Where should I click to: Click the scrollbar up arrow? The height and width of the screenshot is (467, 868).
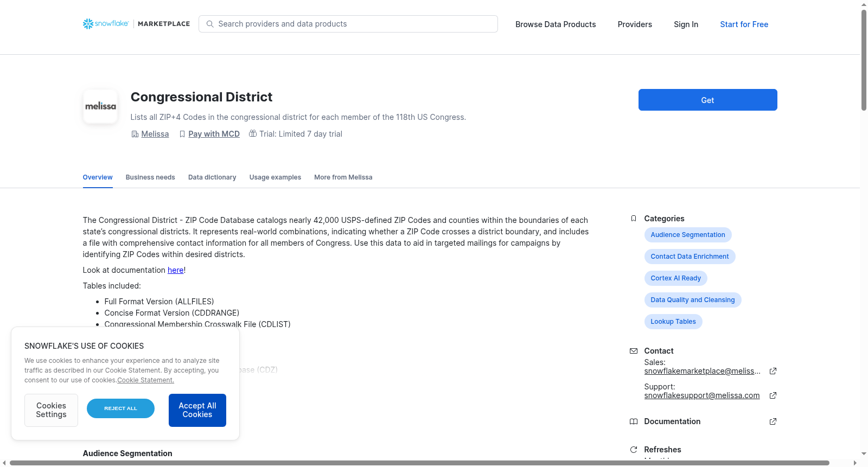pos(864,4)
